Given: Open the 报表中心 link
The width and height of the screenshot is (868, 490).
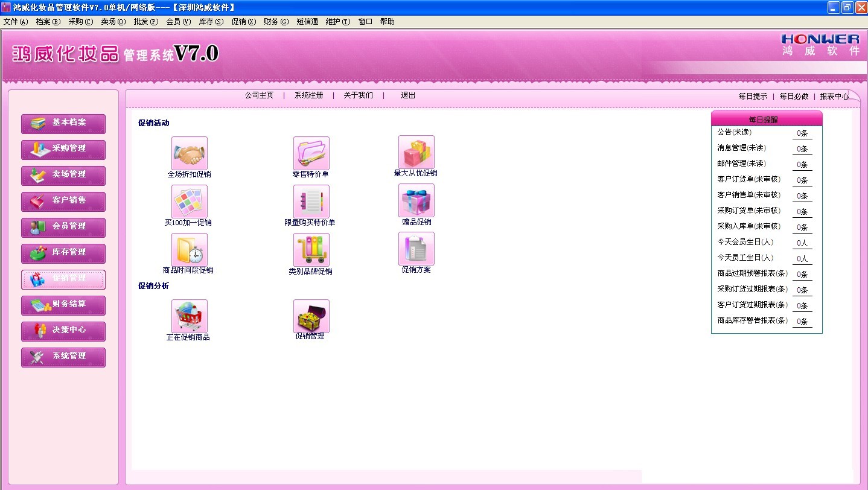Looking at the screenshot, I should pos(834,96).
